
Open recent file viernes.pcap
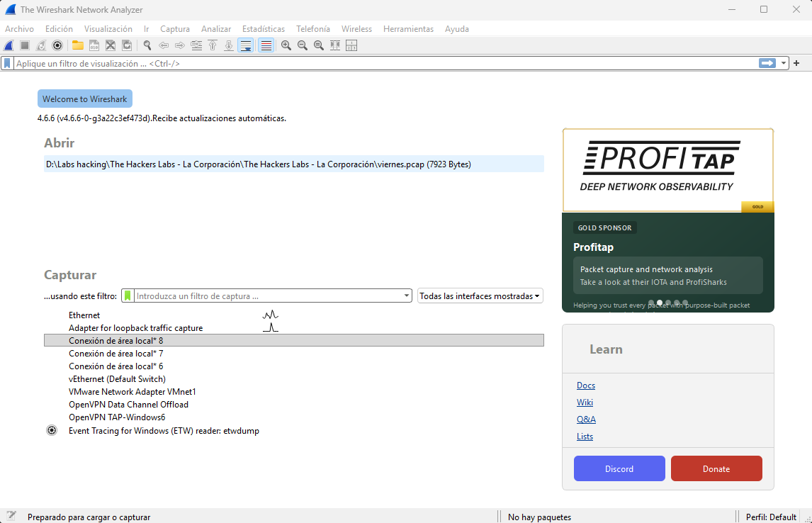click(293, 164)
